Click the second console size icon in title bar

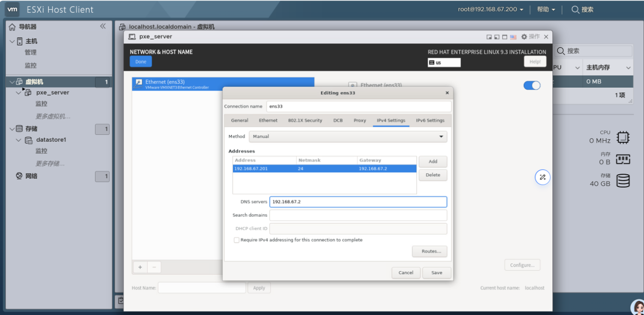click(497, 37)
